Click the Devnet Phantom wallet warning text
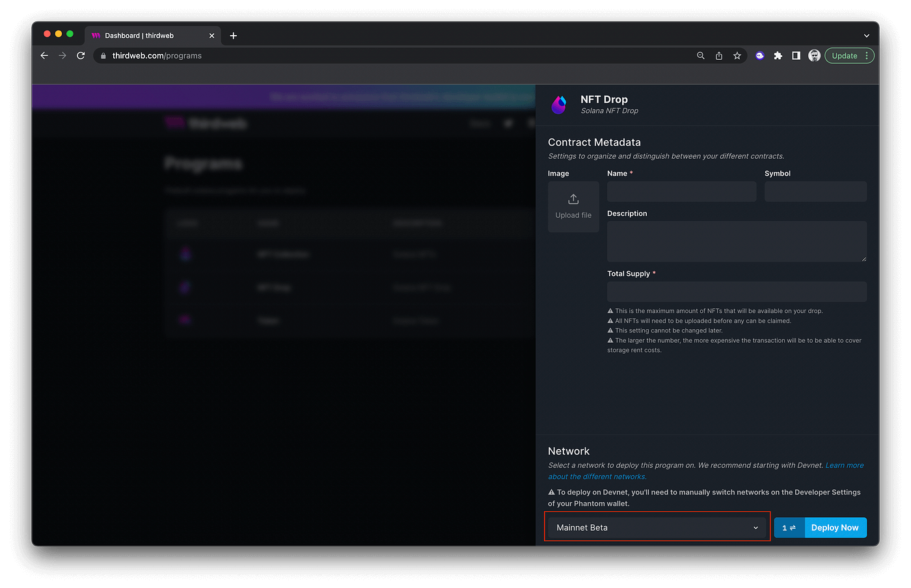The height and width of the screenshot is (588, 911). 704,498
